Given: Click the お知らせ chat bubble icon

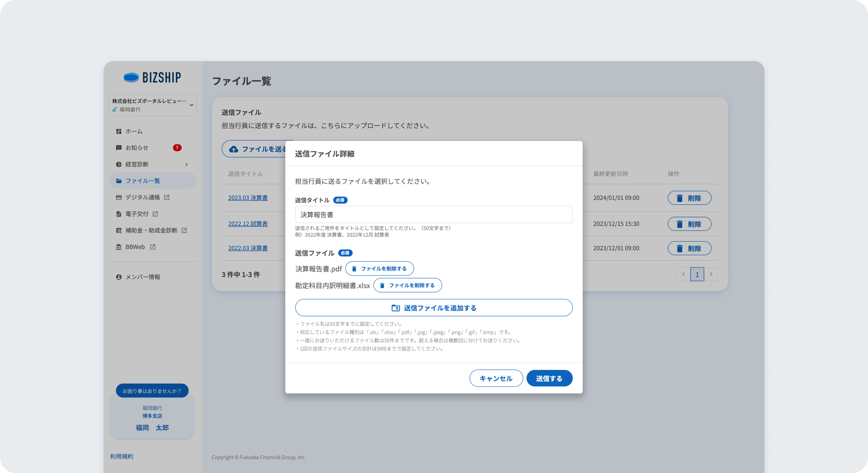Looking at the screenshot, I should 119,148.
